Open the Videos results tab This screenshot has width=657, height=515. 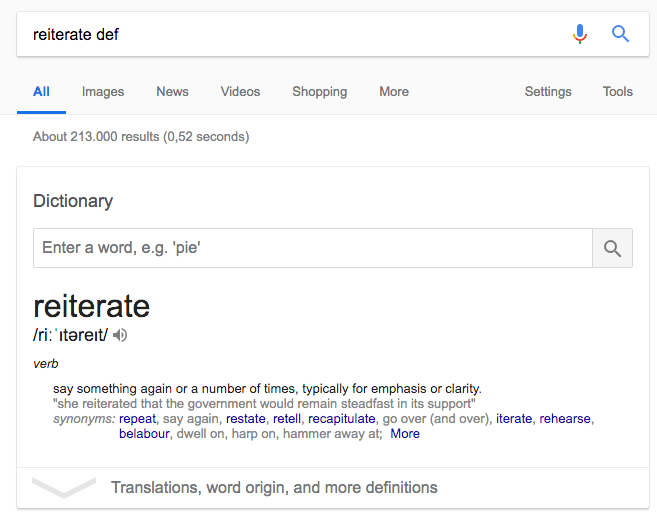(240, 92)
